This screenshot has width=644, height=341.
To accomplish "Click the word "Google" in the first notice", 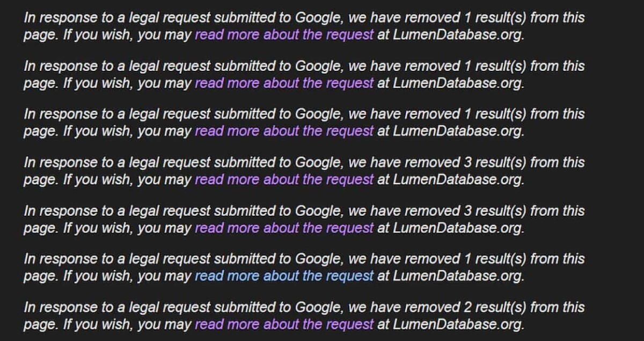I will (319, 18).
